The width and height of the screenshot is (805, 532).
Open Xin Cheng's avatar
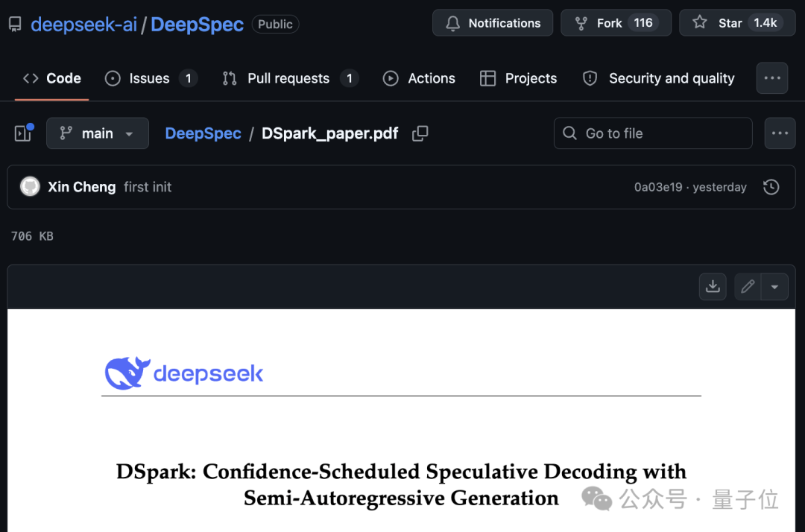click(30, 186)
